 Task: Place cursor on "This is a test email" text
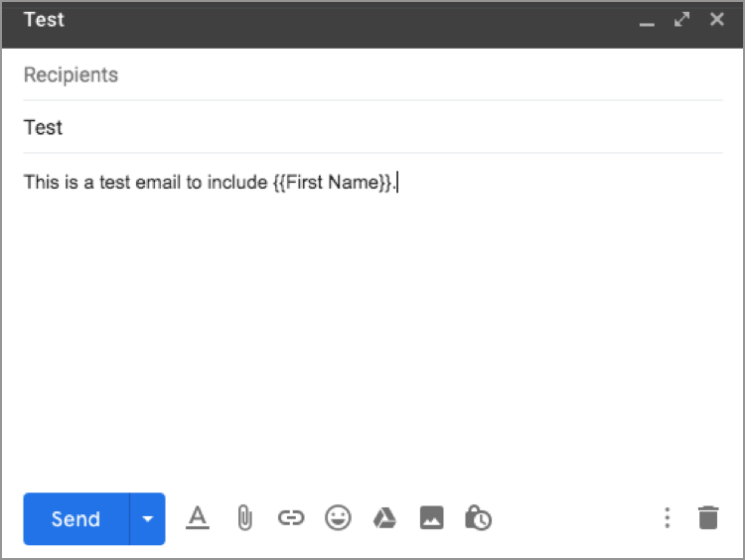[99, 183]
